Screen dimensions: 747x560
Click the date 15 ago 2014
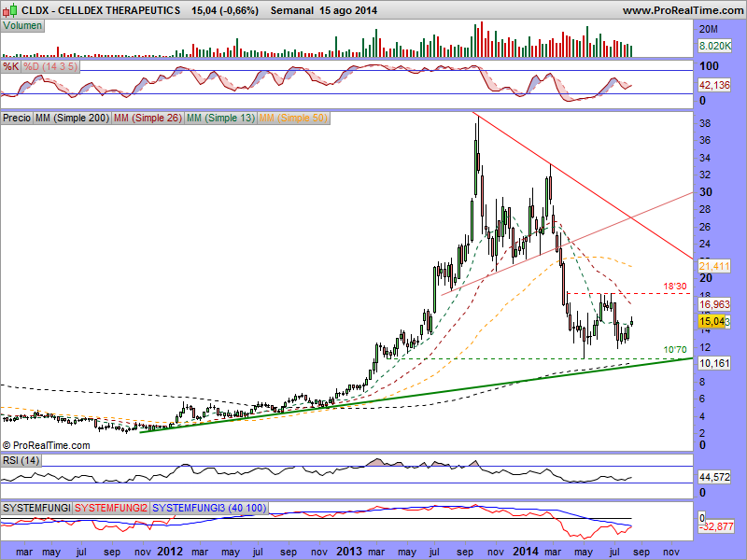click(348, 10)
